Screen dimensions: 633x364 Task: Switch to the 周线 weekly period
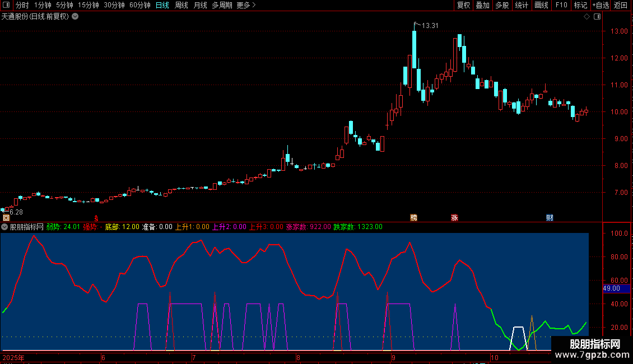point(181,6)
